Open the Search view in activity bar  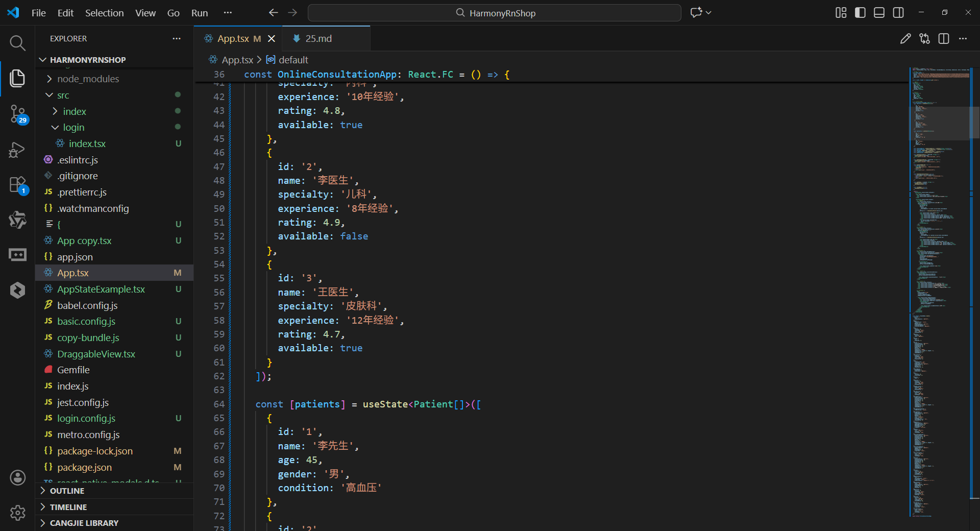[x=17, y=43]
